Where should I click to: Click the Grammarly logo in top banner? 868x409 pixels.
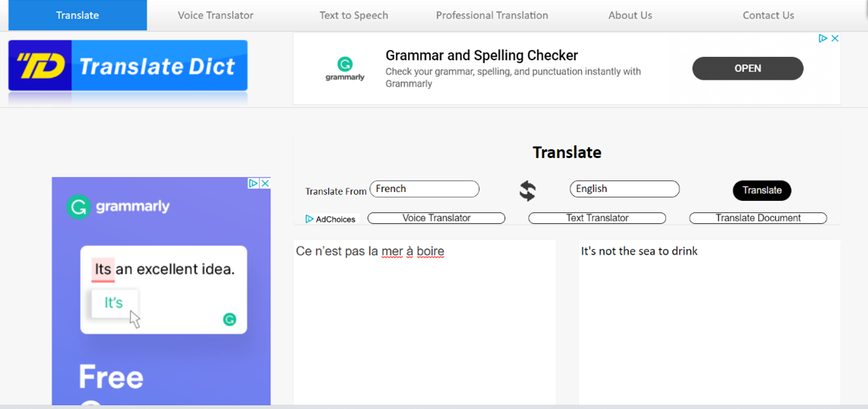(x=345, y=69)
